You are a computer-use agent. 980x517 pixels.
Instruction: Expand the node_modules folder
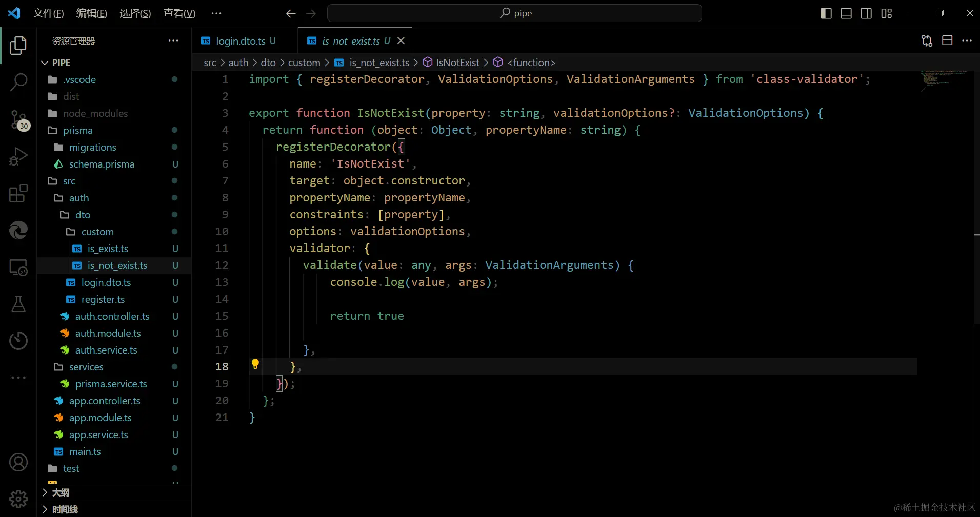[x=114, y=113]
